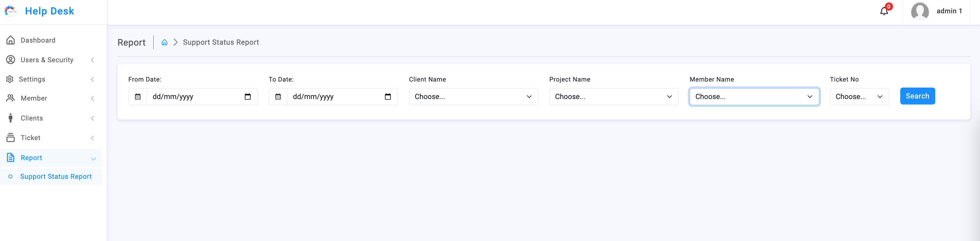Open the Client Name dropdown
Image resolution: width=980 pixels, height=241 pixels.
pos(473,97)
